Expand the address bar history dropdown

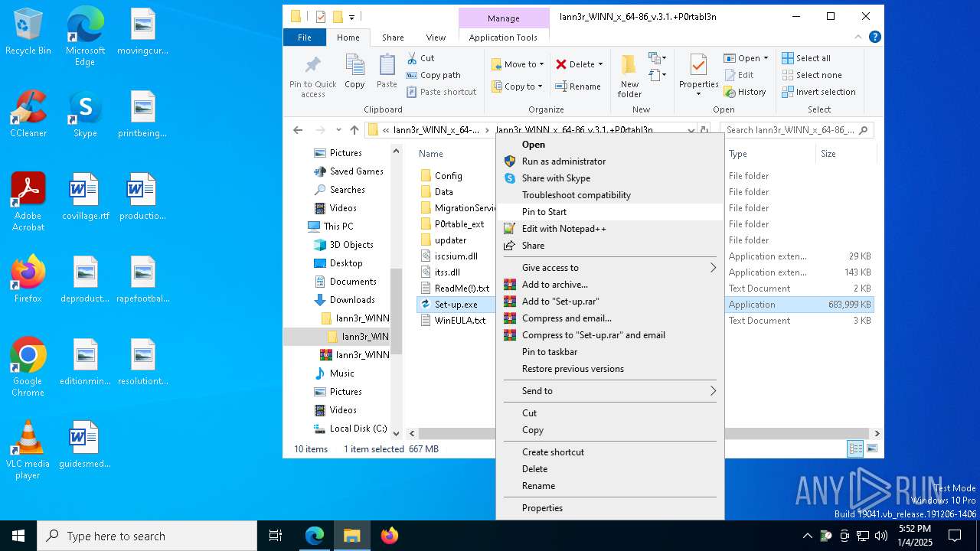[x=691, y=130]
